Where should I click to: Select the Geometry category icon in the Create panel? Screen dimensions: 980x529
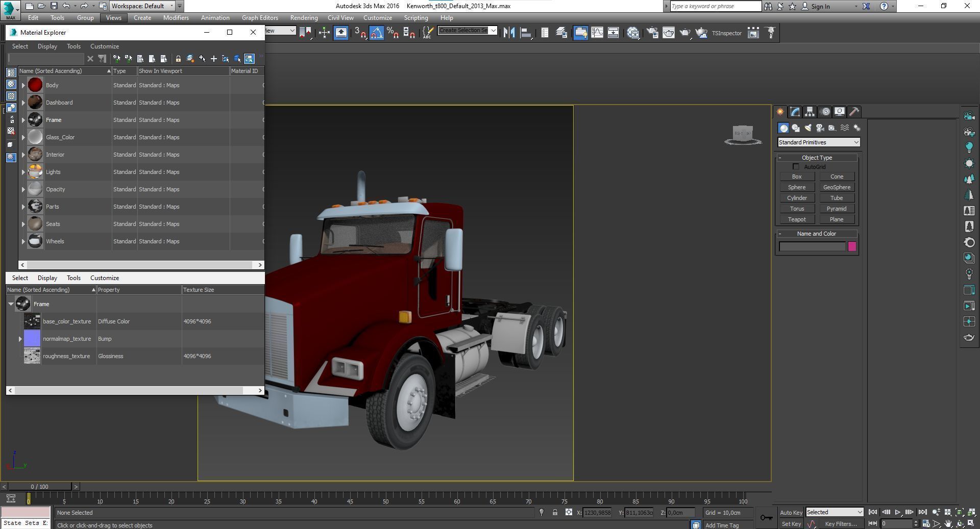pyautogui.click(x=783, y=128)
